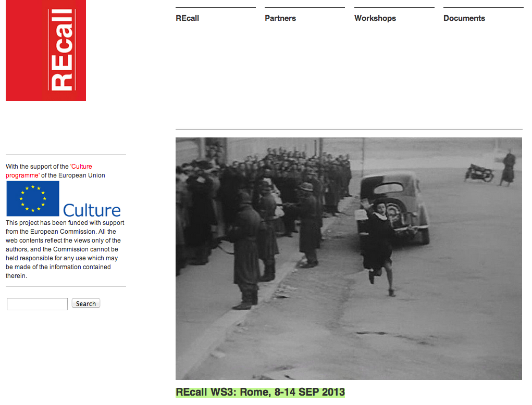Open the REcall menu item

coord(187,18)
